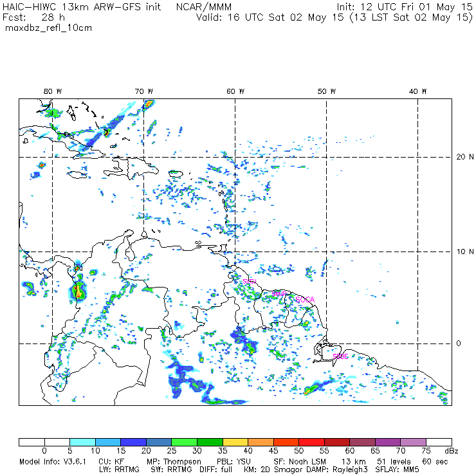Click the '60 W' longitude label
This screenshot has width=476, height=476.
click(235, 91)
